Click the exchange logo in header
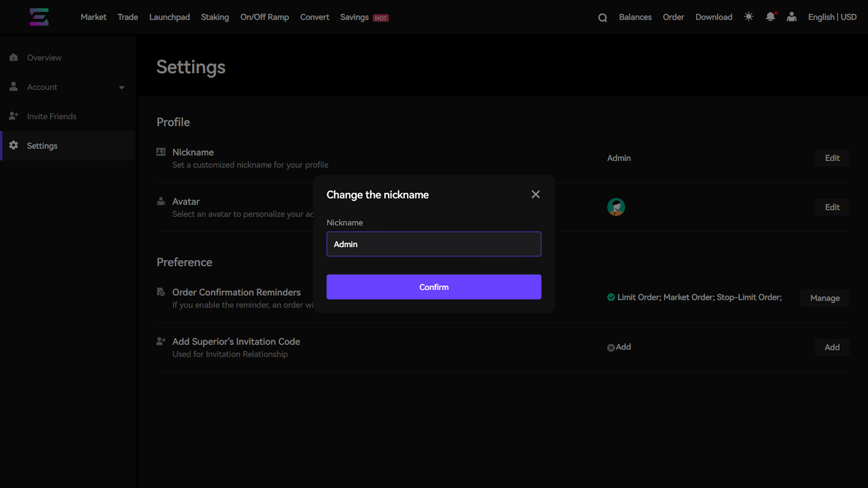Image resolution: width=868 pixels, height=488 pixels. tap(39, 17)
